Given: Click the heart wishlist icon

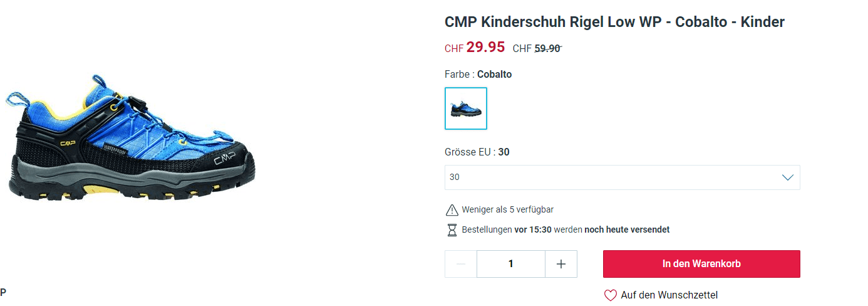Looking at the screenshot, I should [x=610, y=295].
